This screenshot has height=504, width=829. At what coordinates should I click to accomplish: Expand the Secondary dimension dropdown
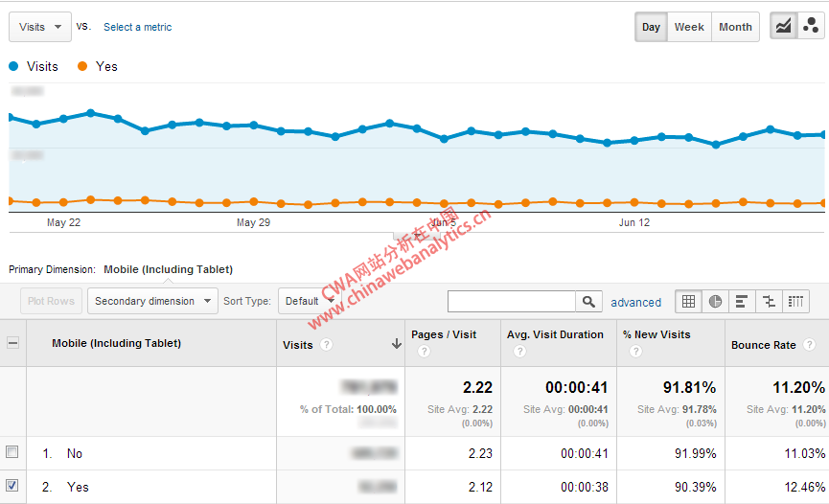pyautogui.click(x=152, y=301)
